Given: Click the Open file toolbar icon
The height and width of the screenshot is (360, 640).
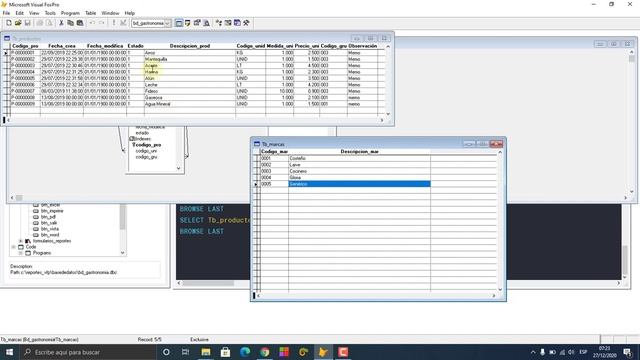Looking at the screenshot, I should (18, 23).
